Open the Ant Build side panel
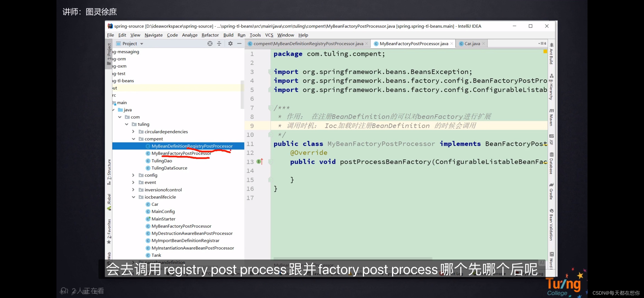 coord(551,54)
